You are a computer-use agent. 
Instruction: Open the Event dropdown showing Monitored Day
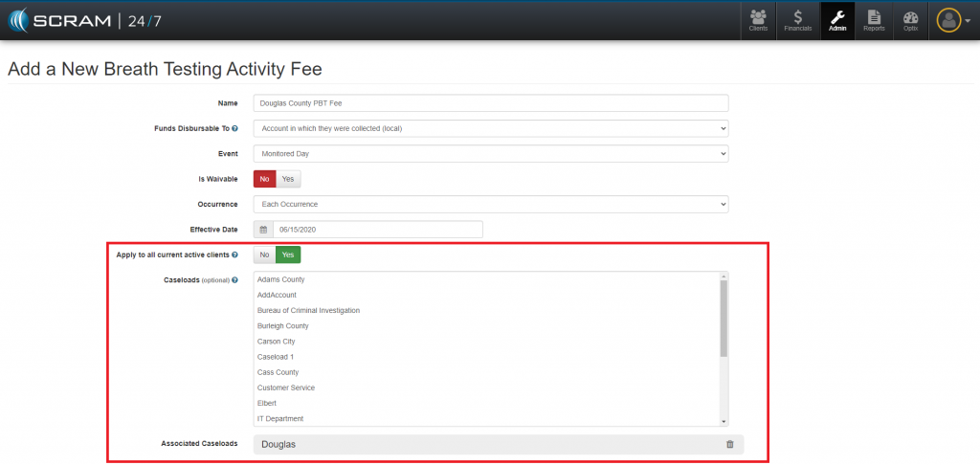[x=490, y=153]
